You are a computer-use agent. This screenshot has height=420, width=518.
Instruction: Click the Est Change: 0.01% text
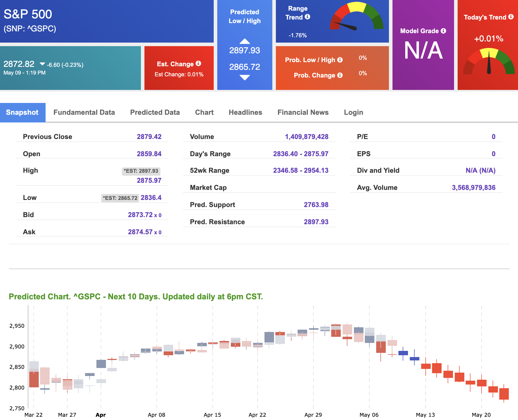(x=179, y=75)
